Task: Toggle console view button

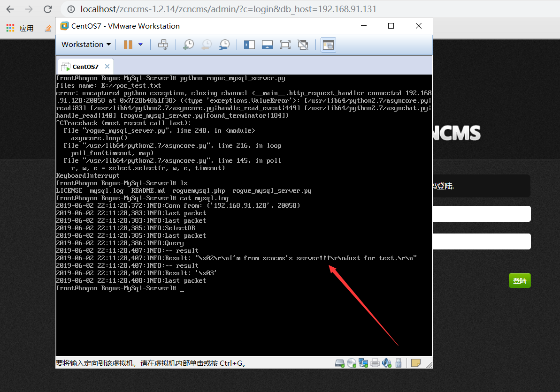Action: point(328,45)
